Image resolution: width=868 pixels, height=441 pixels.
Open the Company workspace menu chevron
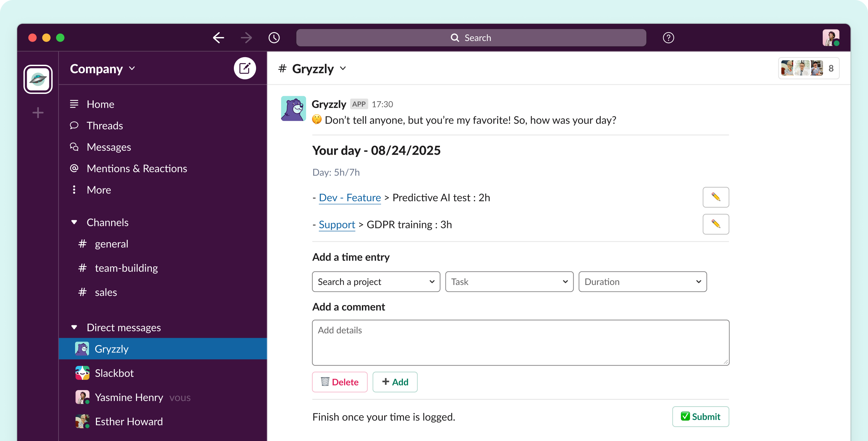tap(132, 68)
